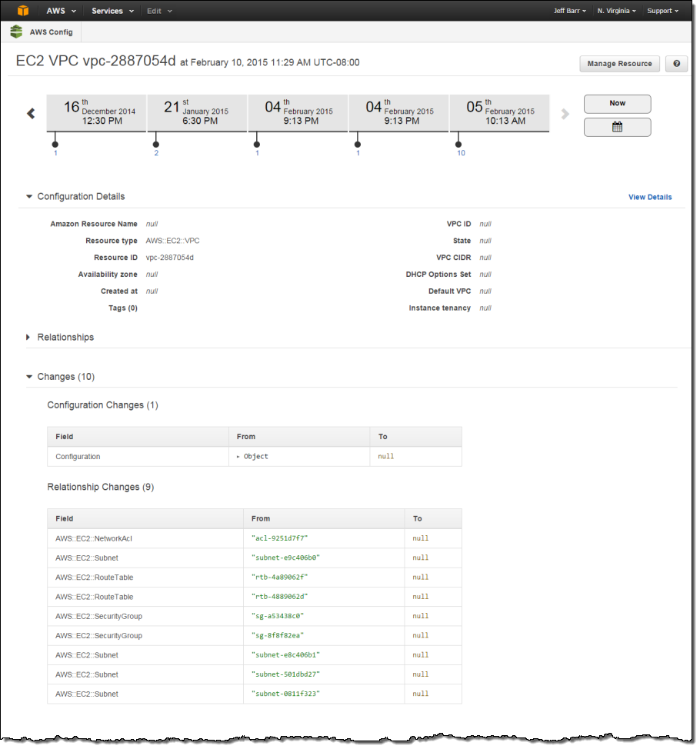
Task: Collapse the Changes (10) section
Action: point(29,377)
